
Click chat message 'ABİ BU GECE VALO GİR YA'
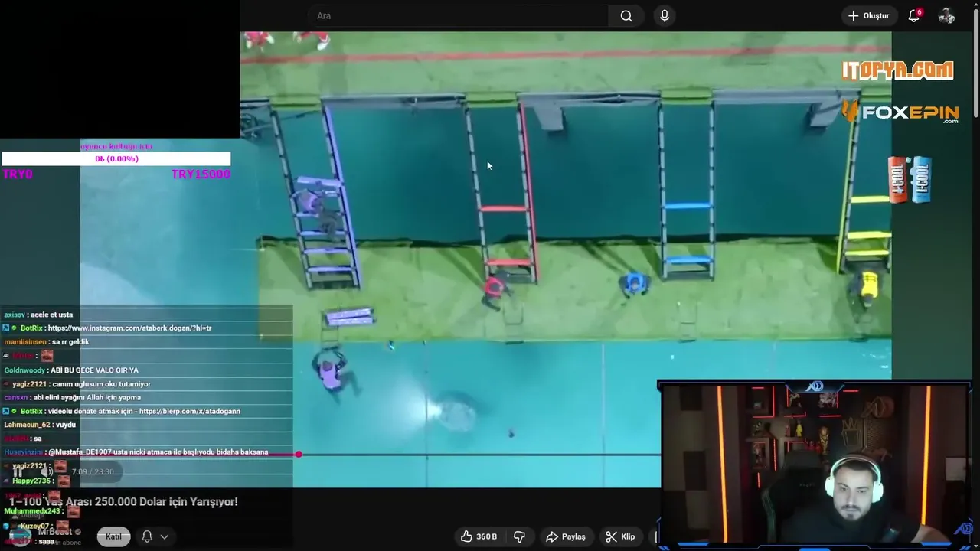94,370
